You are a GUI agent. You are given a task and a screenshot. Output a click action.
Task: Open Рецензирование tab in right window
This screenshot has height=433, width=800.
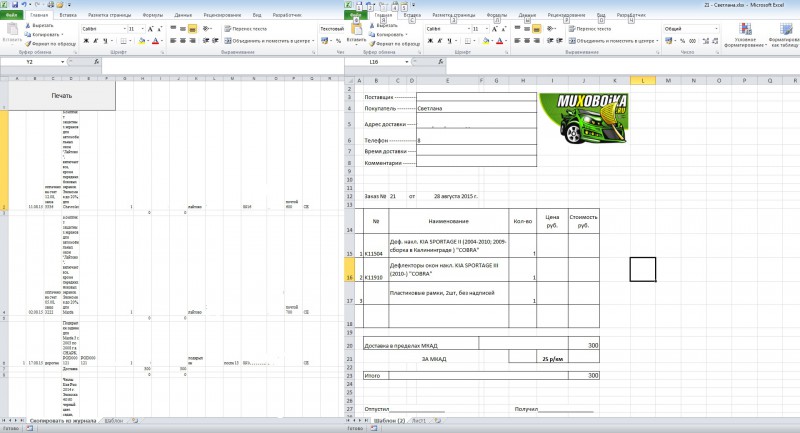(x=566, y=15)
